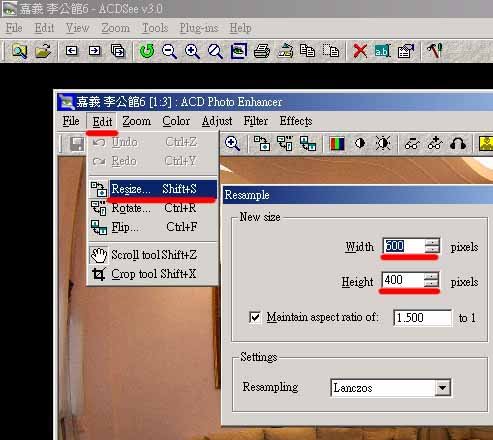Go to the previous image in ACDSee

pos(71,51)
